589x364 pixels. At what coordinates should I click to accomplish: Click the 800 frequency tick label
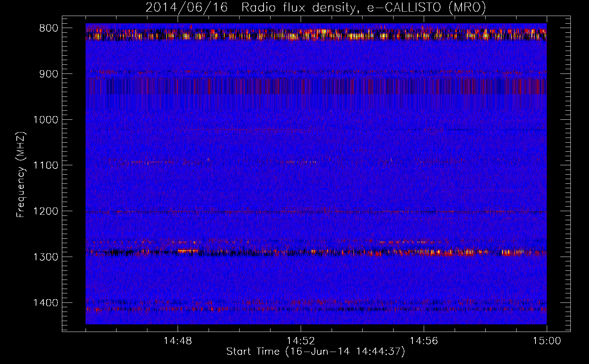point(49,28)
